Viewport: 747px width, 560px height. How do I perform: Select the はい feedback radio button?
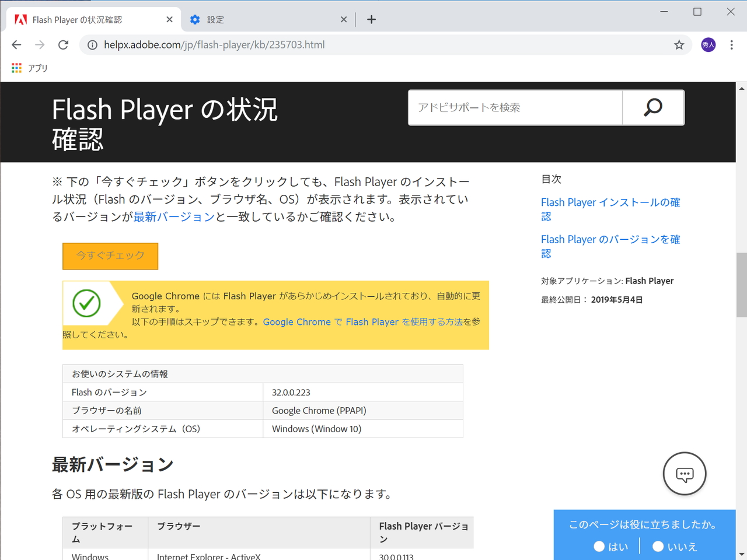(599, 547)
